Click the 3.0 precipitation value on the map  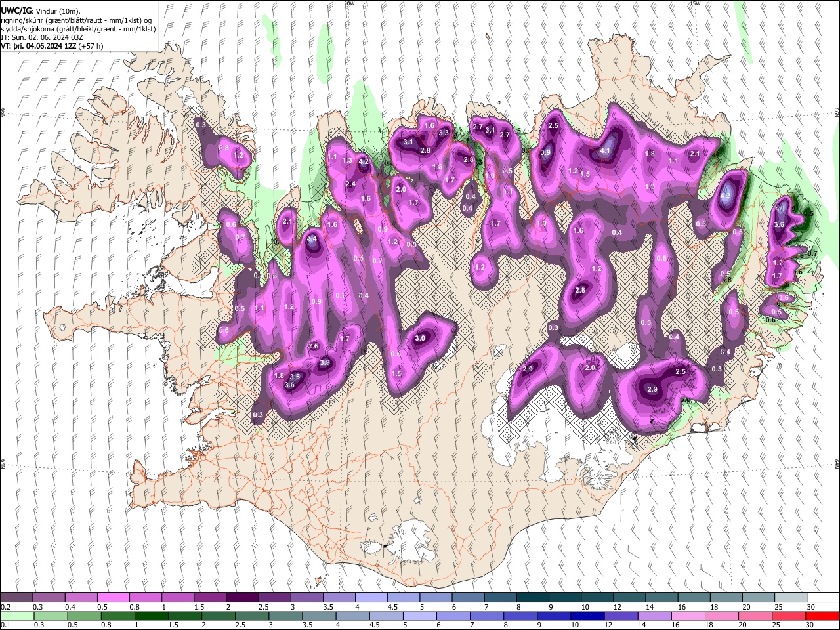[x=421, y=339]
